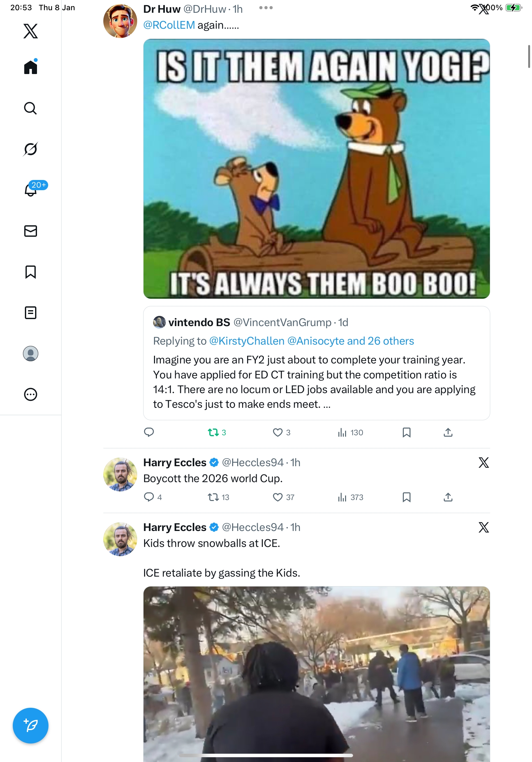
Task: Open Messages envelope in sidebar
Action: pos(31,231)
